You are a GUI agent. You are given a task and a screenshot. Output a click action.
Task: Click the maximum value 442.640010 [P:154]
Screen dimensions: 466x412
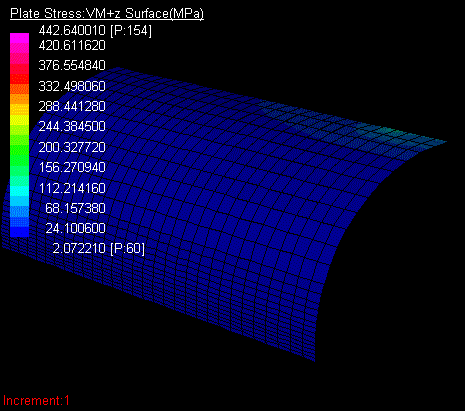tap(95, 31)
